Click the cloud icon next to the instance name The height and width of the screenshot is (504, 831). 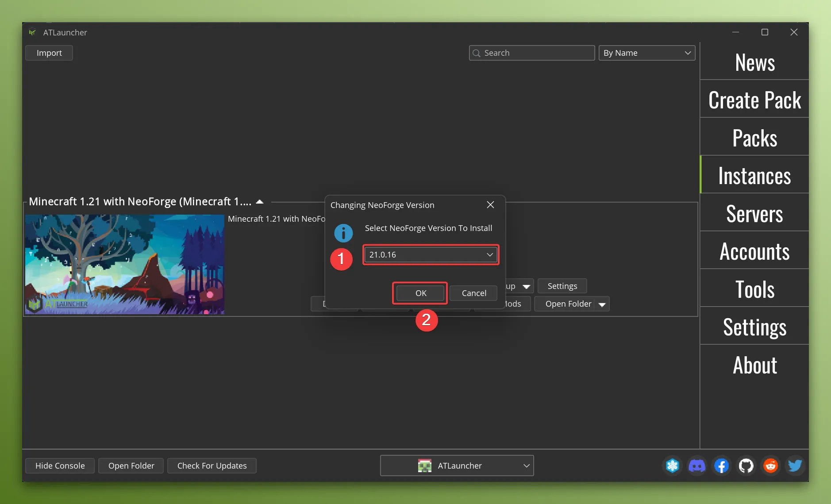259,201
